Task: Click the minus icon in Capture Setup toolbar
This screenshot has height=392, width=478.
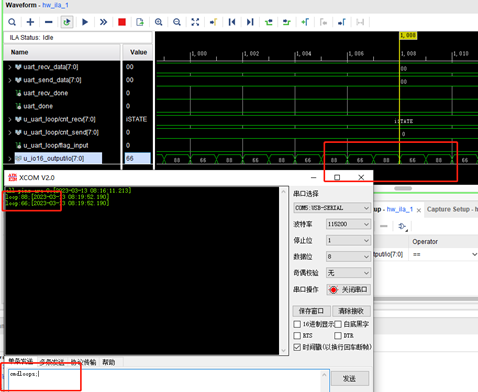Action: (x=384, y=226)
